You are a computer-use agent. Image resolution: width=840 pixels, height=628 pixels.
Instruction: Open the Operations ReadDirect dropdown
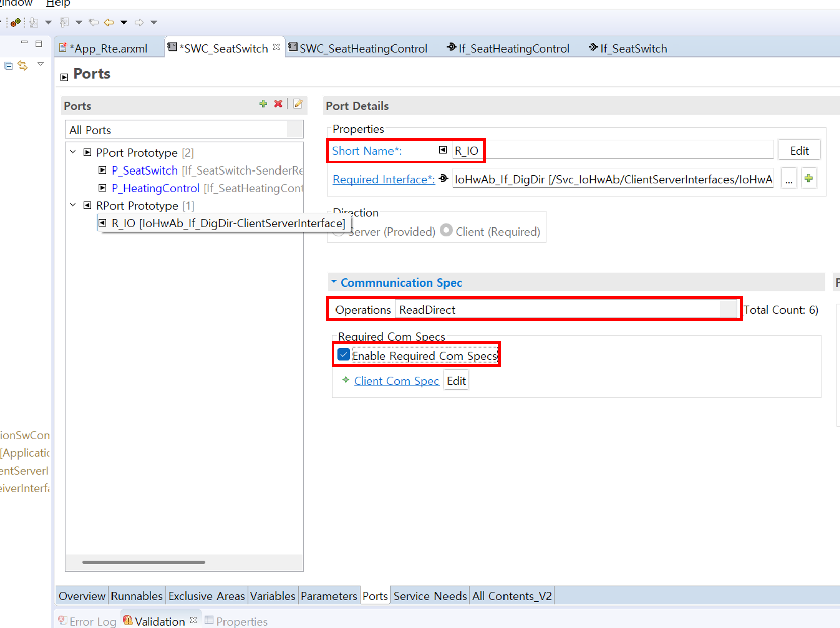(728, 309)
